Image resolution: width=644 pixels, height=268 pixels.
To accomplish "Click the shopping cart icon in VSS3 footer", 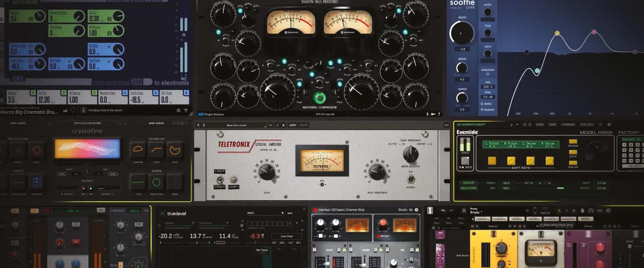I will [x=186, y=110].
